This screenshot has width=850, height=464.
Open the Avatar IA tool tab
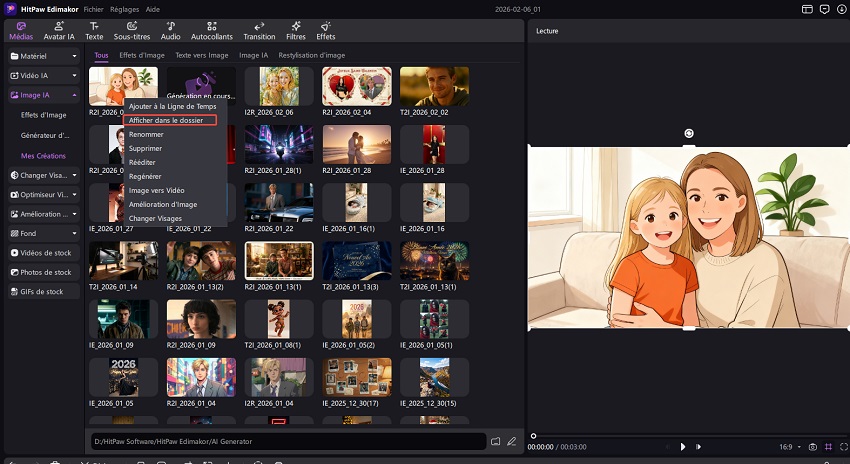57,30
